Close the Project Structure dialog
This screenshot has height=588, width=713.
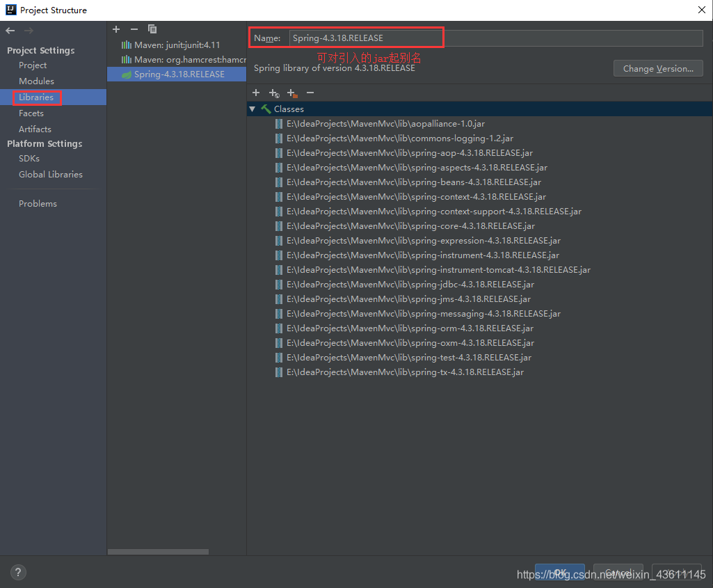click(x=702, y=10)
